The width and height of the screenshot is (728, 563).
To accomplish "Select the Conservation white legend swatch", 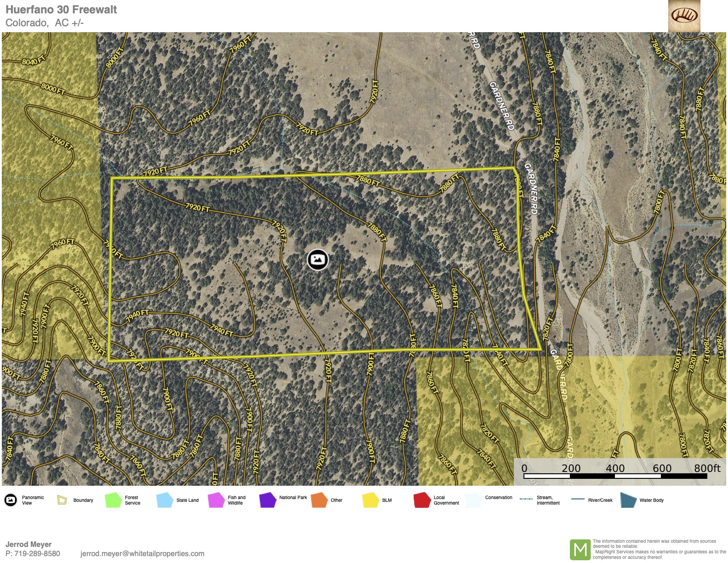I will click(473, 500).
